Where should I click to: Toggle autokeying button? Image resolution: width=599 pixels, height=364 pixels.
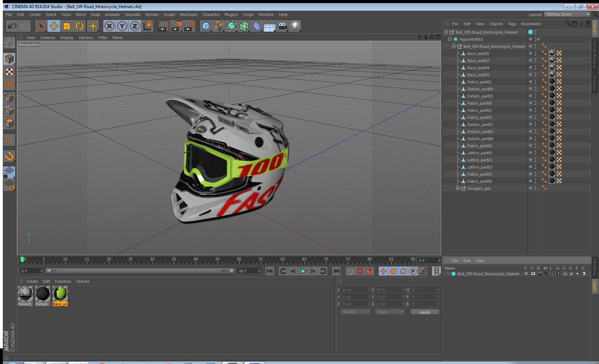point(360,271)
